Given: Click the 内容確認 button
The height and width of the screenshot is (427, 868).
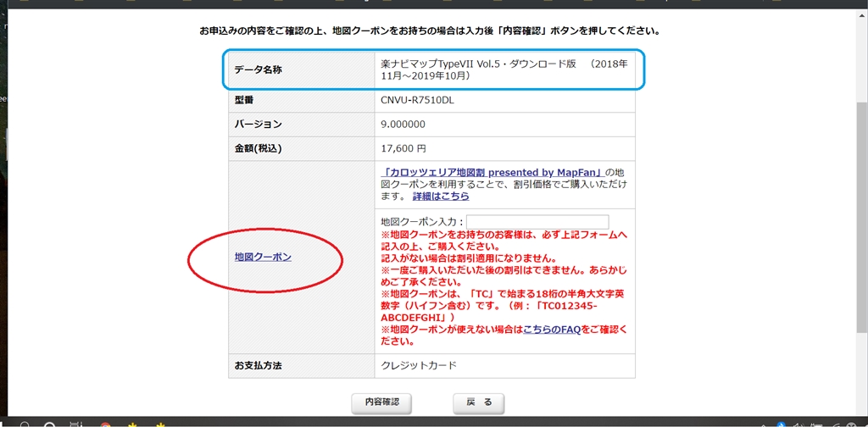Looking at the screenshot, I should 382,403.
